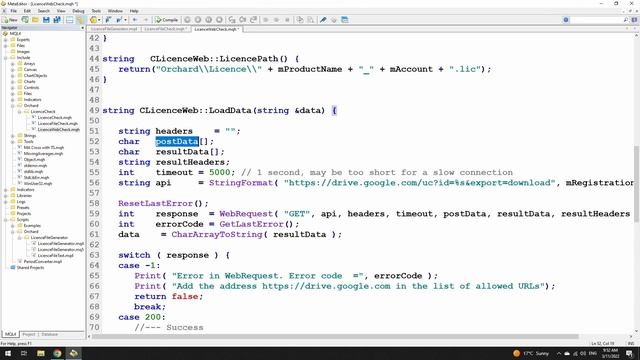Collapse the LicenceCheck folder node
The height and width of the screenshot is (360, 640).
tap(20, 111)
